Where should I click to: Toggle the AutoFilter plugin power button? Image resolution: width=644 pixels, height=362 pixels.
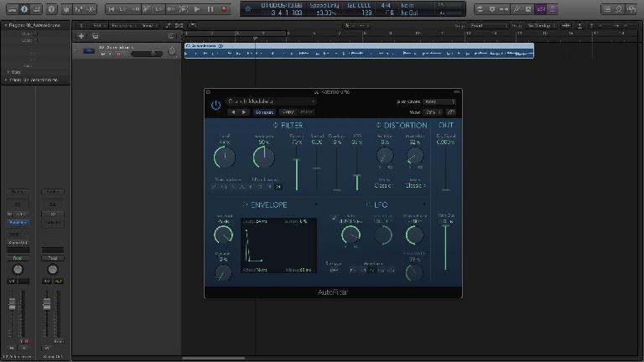click(216, 106)
